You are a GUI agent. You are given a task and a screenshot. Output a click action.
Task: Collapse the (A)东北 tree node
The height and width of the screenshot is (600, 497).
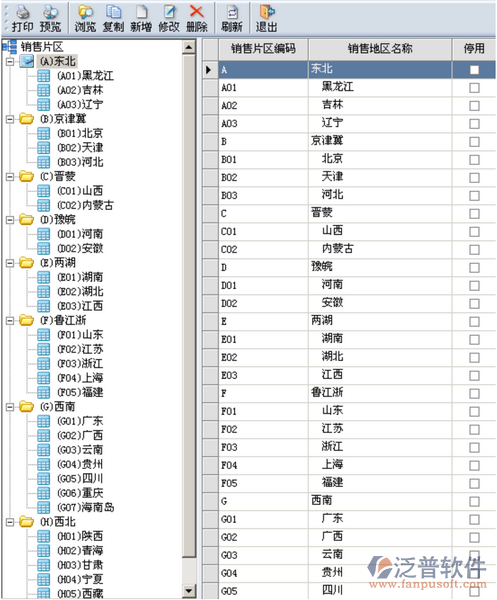point(10,61)
